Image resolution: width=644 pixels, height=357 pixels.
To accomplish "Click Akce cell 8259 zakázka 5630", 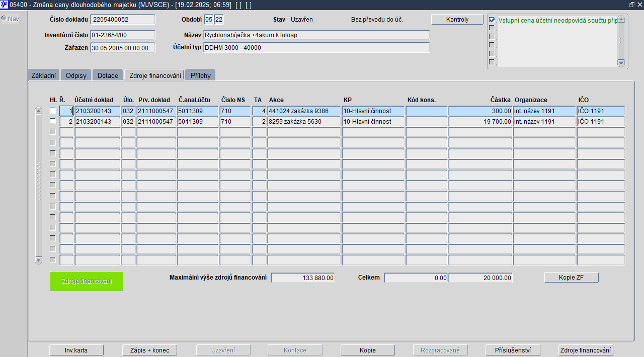I will [x=304, y=122].
